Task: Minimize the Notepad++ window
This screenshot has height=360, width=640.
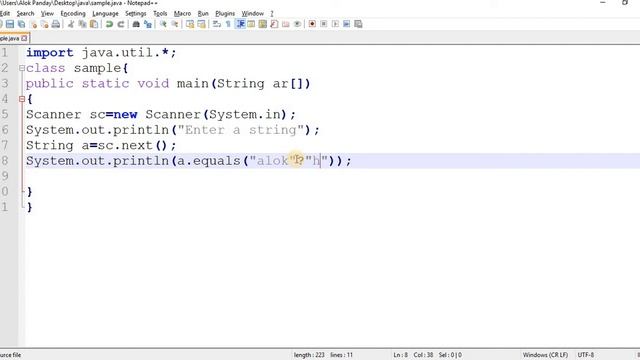Action: [603, 3]
